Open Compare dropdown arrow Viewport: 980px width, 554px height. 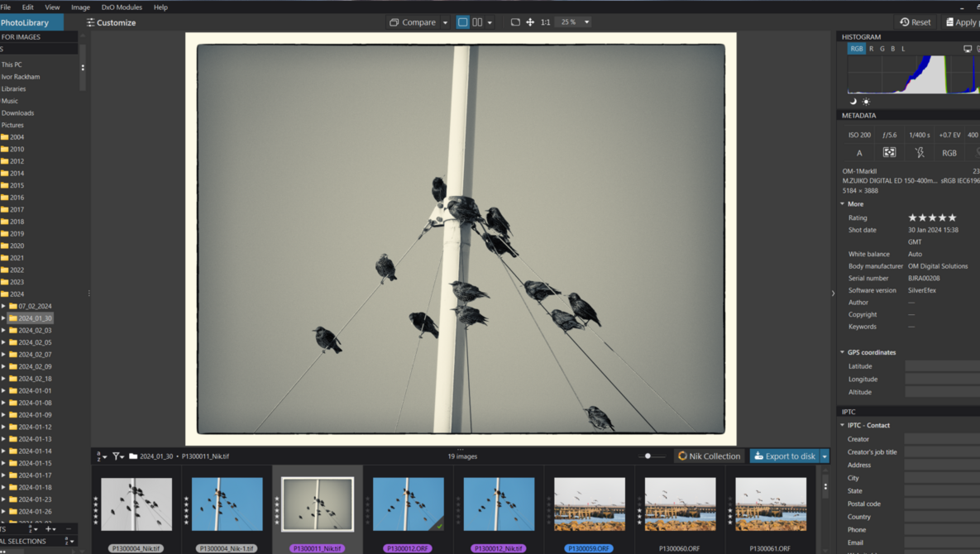[445, 22]
